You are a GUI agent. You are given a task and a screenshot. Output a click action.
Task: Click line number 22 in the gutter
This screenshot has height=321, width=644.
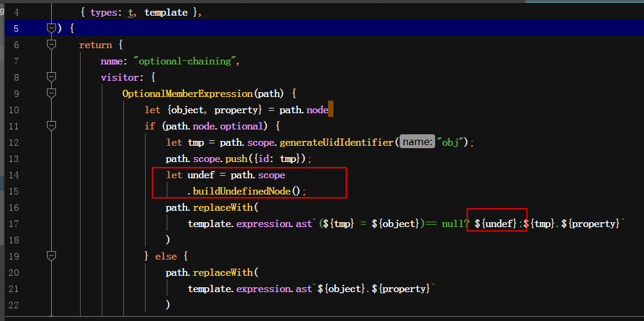click(x=14, y=305)
